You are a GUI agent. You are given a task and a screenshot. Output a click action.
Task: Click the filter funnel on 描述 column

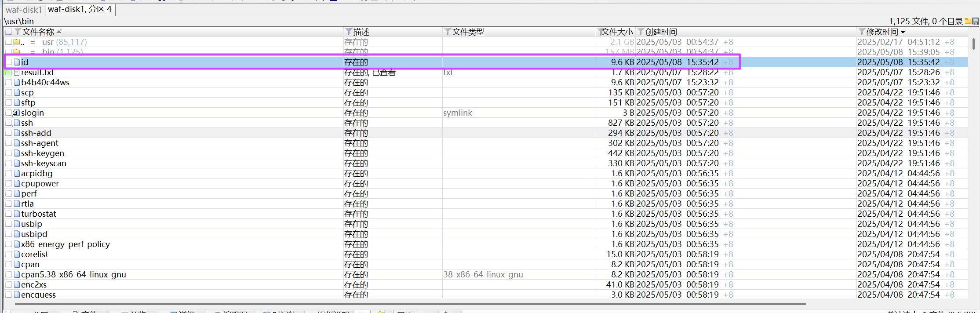point(348,32)
